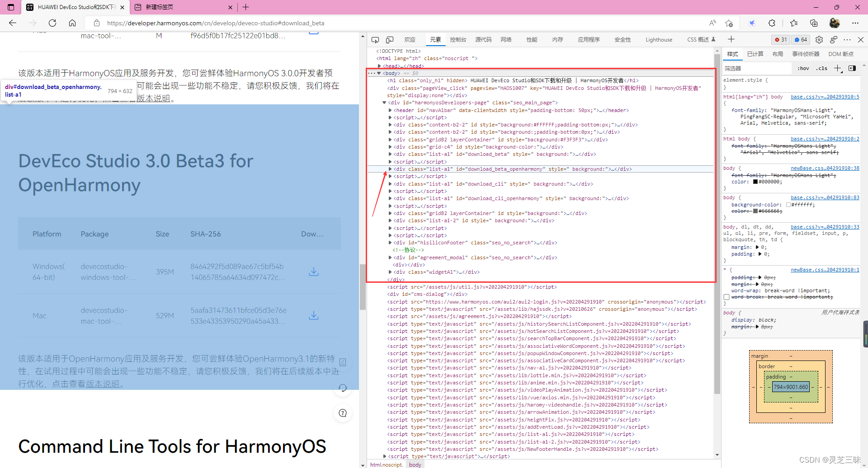The height and width of the screenshot is (468, 868).
Task: Click the #ffffff background-color swatch
Action: 788,205
